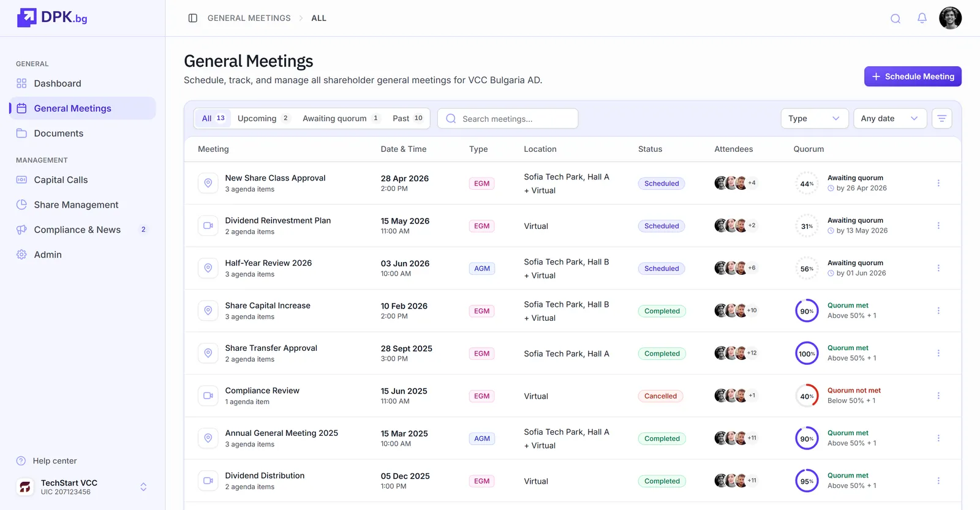Click the DPK.bg logo
The width and height of the screenshot is (980, 510).
tap(52, 18)
